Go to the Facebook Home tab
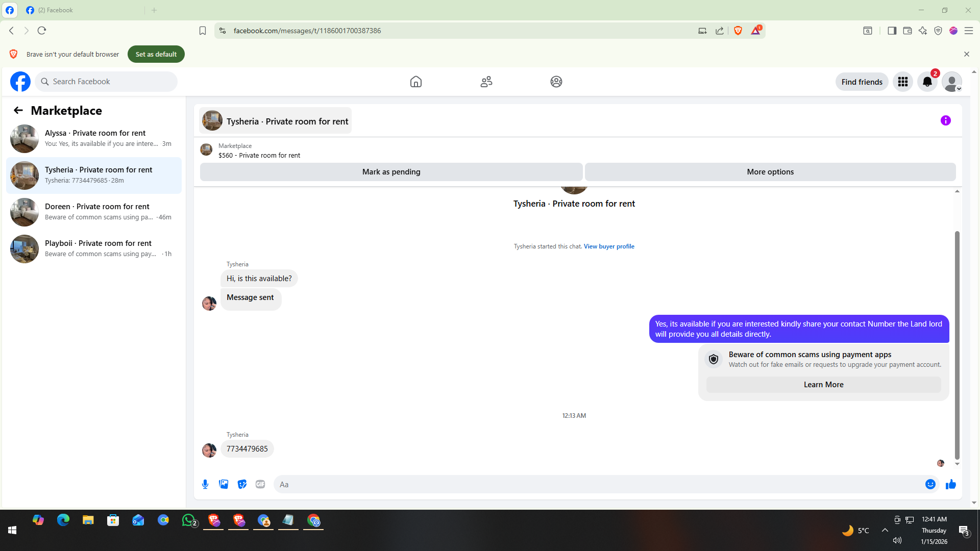Image resolution: width=980 pixels, height=551 pixels. [x=415, y=82]
